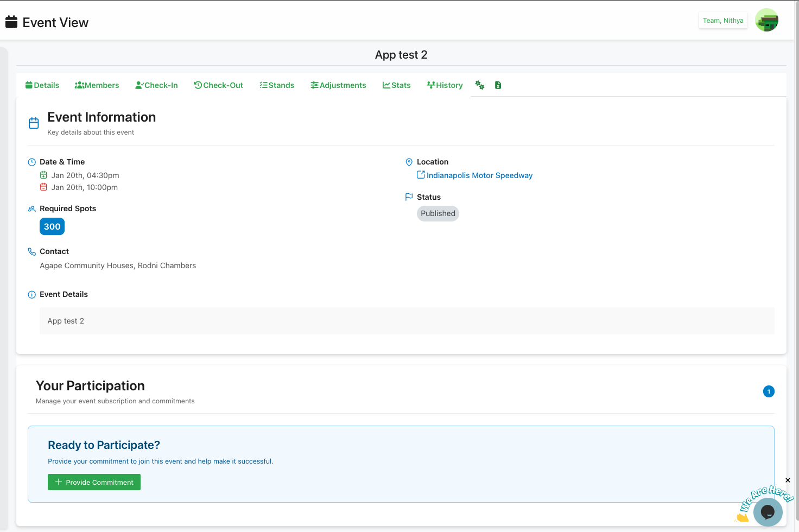Image resolution: width=799 pixels, height=532 pixels.
Task: Switch to the Members tab
Action: pos(97,85)
